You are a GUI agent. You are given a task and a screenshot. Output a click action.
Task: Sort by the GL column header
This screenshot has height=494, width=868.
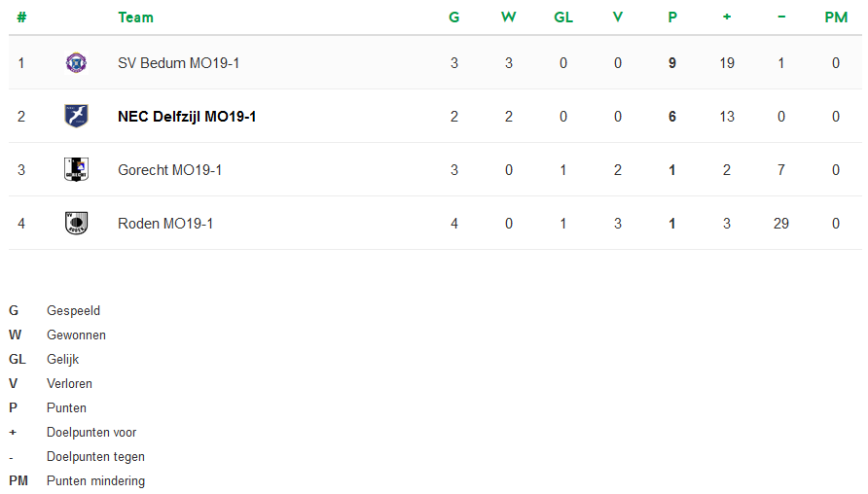563,18
